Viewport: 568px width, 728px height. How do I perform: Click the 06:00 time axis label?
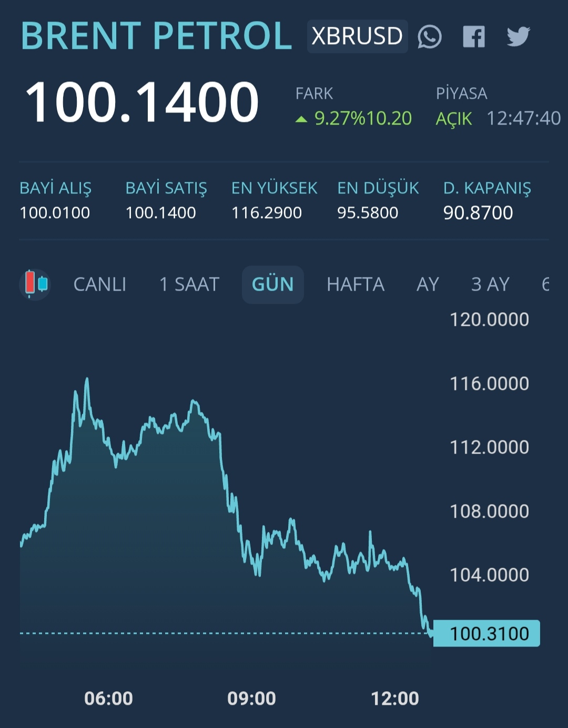[x=109, y=698]
